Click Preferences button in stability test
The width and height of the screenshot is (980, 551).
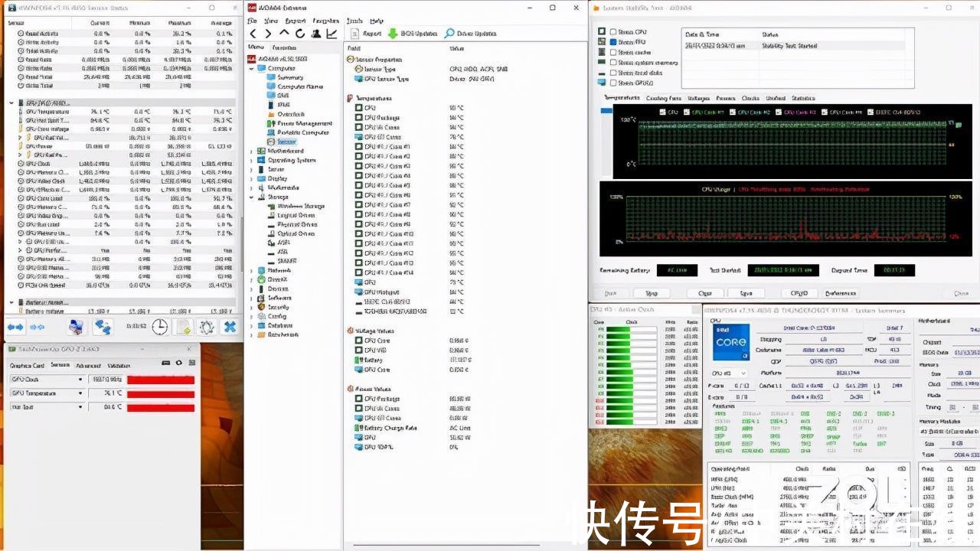pyautogui.click(x=841, y=293)
